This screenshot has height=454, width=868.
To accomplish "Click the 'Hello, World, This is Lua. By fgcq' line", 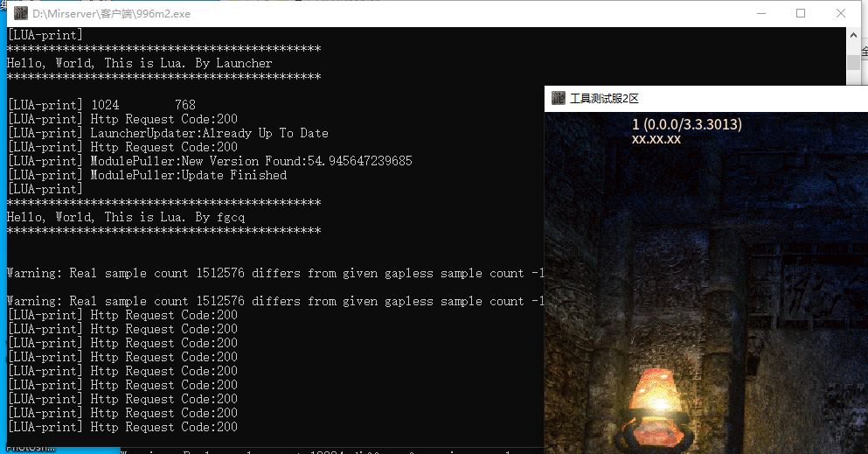I will click(126, 217).
